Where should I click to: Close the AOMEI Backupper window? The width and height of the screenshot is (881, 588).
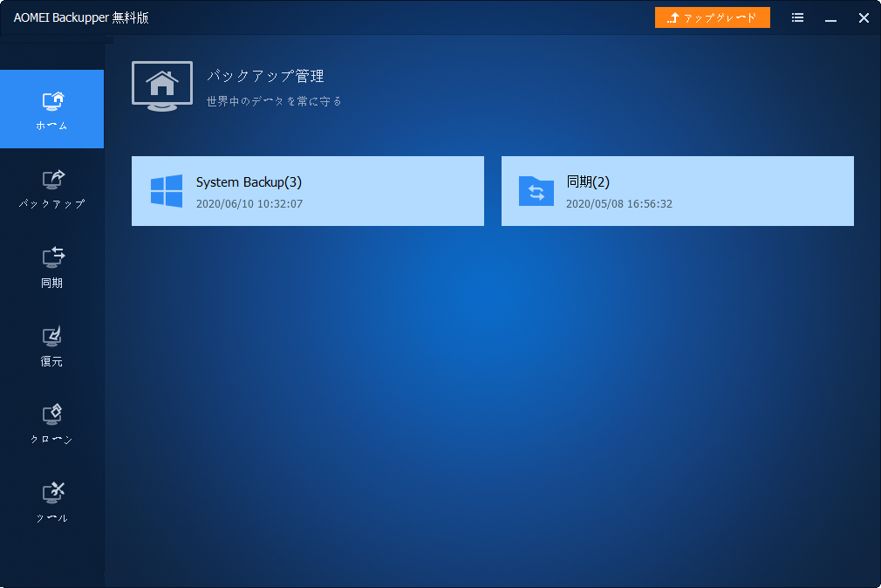864,18
